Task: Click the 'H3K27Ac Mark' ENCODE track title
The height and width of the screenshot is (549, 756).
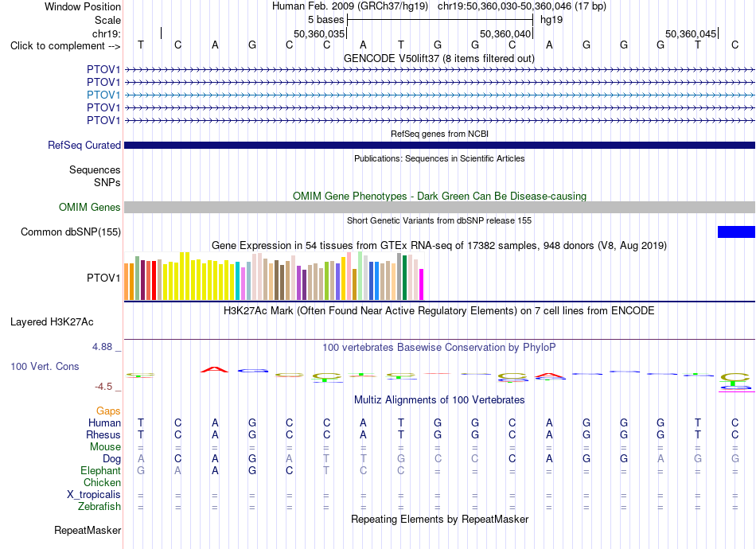Action: pyautogui.click(x=438, y=310)
